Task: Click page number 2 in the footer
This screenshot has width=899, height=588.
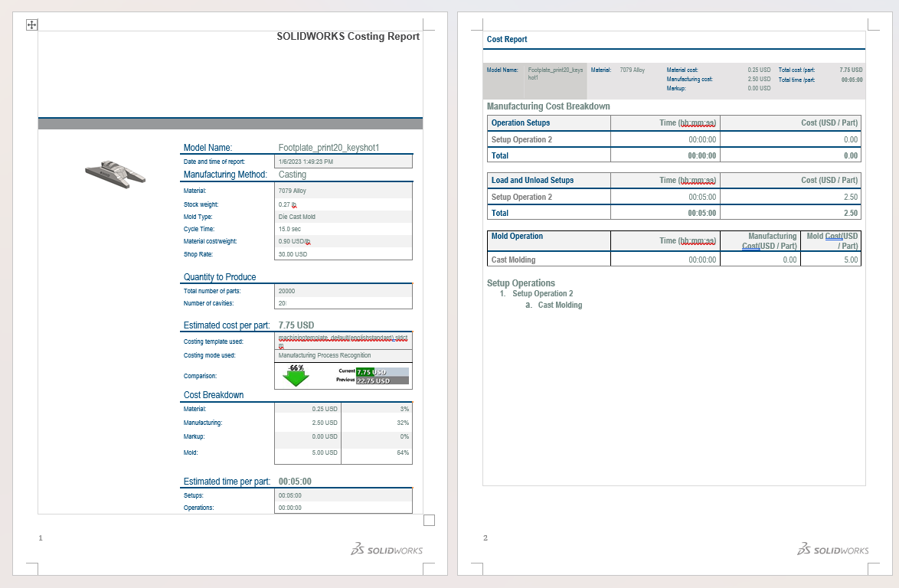Action: [x=485, y=537]
